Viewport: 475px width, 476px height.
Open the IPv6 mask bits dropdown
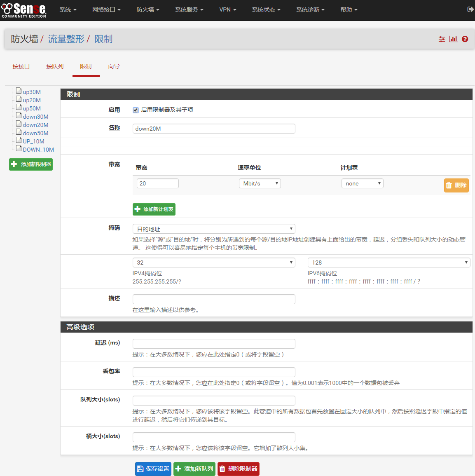[x=388, y=263]
